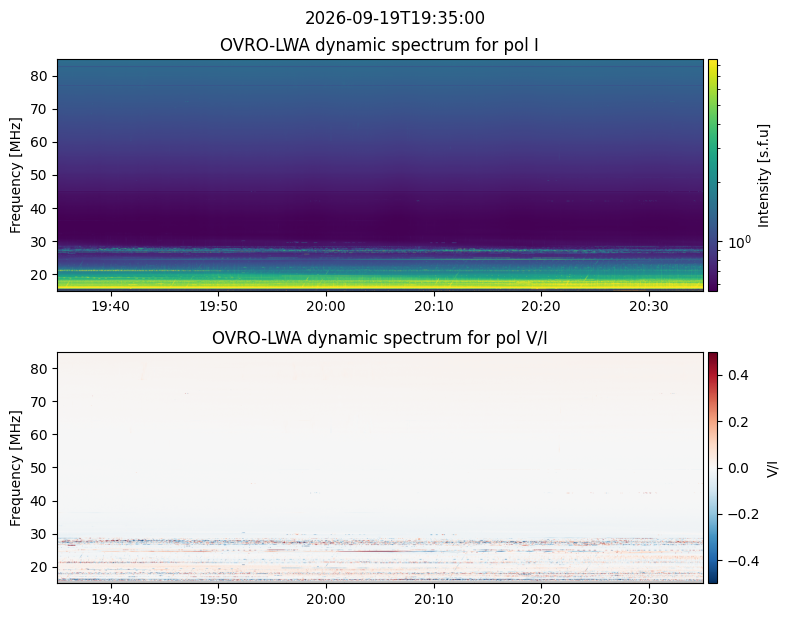789x617 pixels.
Task: Click the 80 MHz tick label on the upper plot
Action: [39, 76]
